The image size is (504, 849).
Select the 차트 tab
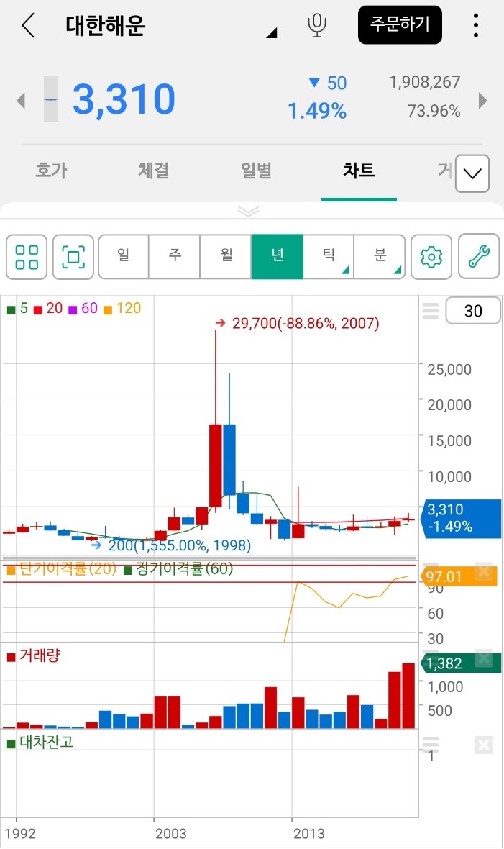[x=358, y=171]
